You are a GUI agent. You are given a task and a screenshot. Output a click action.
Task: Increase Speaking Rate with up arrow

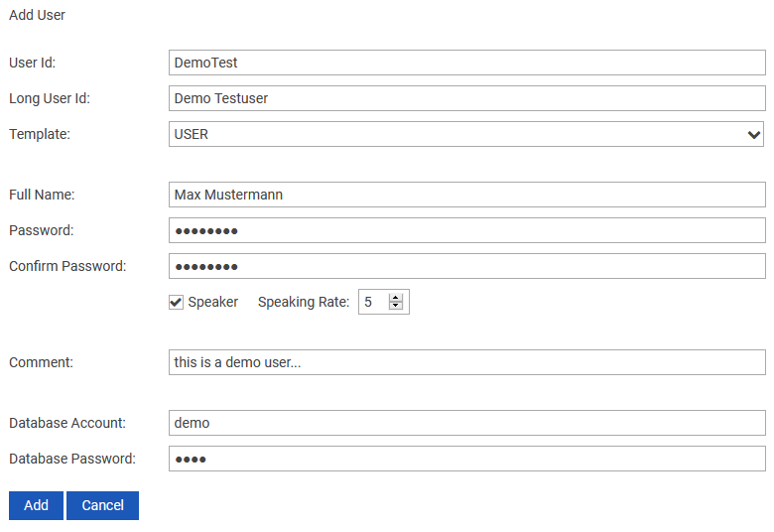[396, 298]
